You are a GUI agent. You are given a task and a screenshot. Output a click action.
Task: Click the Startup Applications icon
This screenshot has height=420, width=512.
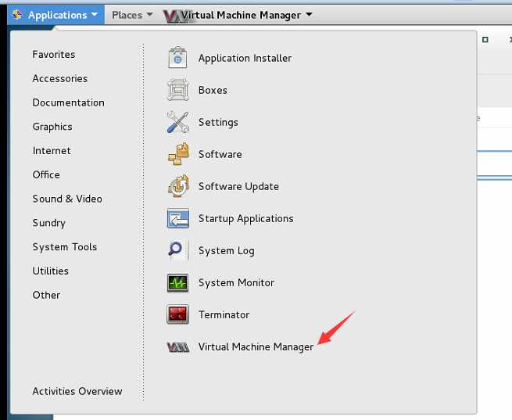click(x=178, y=218)
